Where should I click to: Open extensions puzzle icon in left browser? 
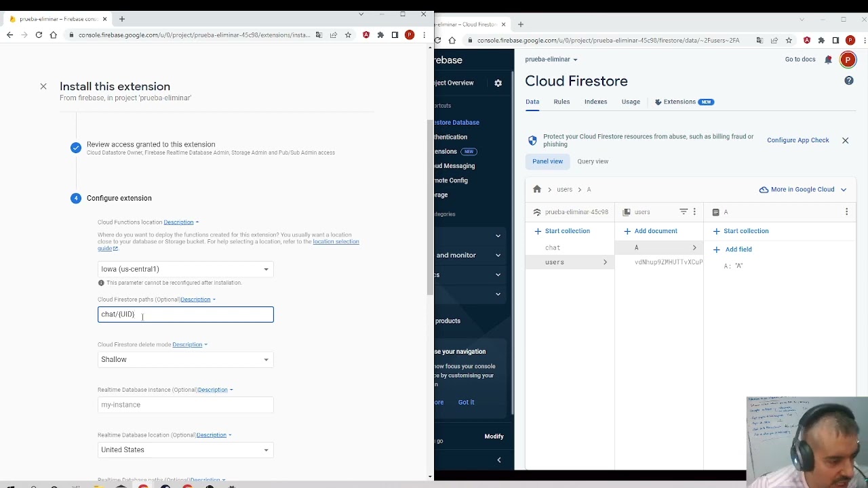[x=380, y=35]
